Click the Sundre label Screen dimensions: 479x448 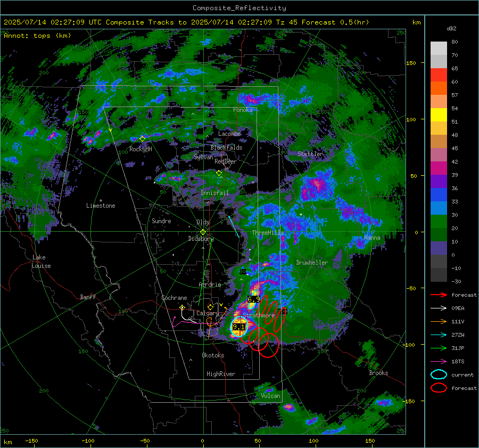pos(161,221)
